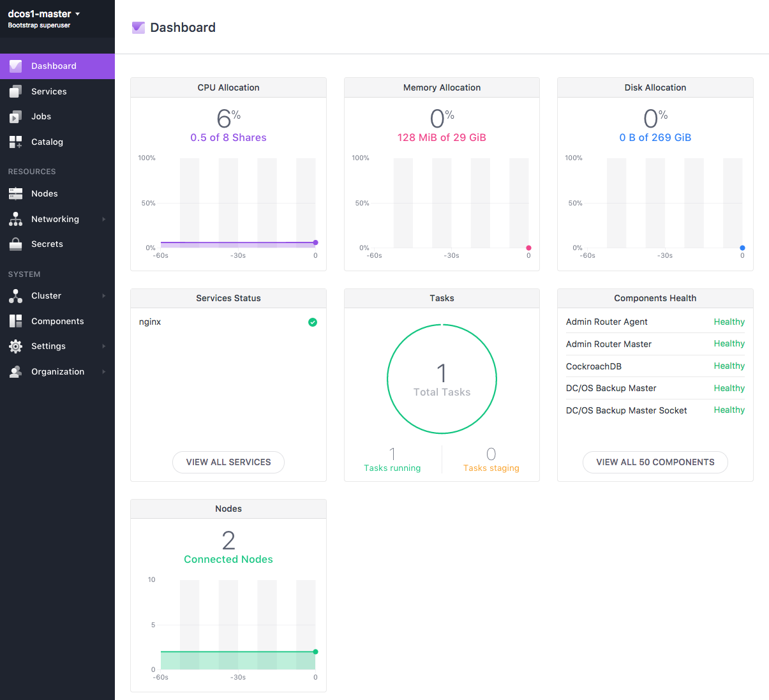This screenshot has width=769, height=700.
Task: Click the Organization people icon
Action: [16, 371]
